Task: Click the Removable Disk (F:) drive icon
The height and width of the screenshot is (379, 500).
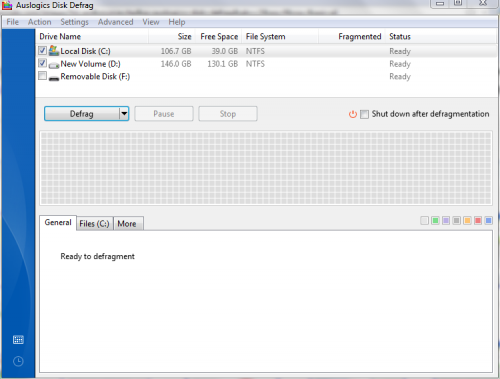Action: pyautogui.click(x=54, y=78)
